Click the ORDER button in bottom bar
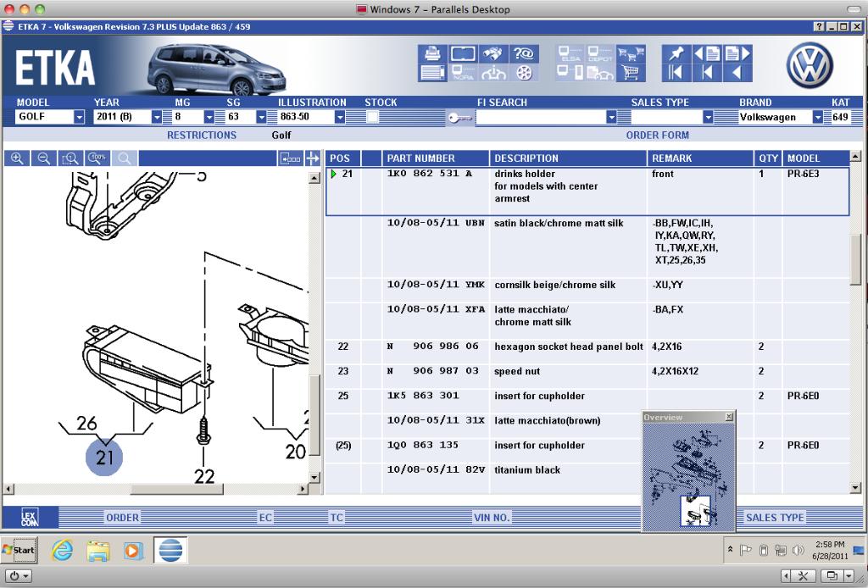 122,518
